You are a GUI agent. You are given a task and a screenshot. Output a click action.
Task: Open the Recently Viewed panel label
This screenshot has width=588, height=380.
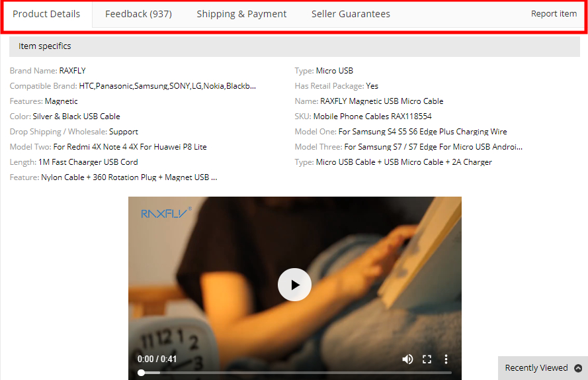[536, 368]
